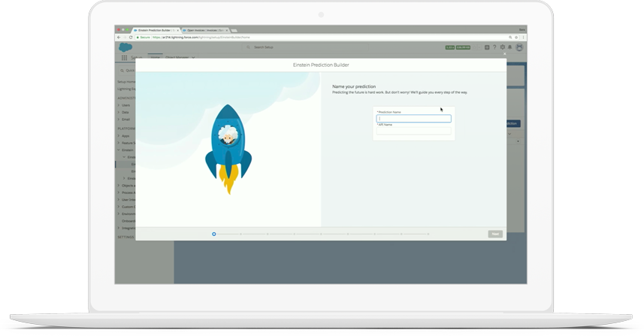The width and height of the screenshot is (644, 336).
Task: Reload the page with refresh icon
Action: point(131,38)
